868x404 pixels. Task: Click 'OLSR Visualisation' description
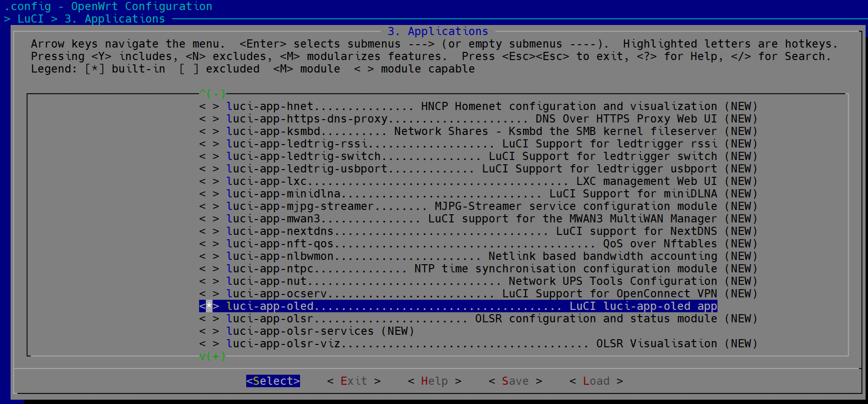[x=656, y=343]
